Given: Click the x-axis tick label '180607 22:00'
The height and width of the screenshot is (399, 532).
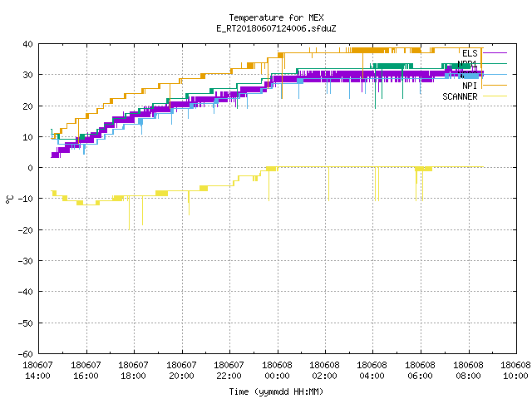Looking at the screenshot, I should pos(229,371).
